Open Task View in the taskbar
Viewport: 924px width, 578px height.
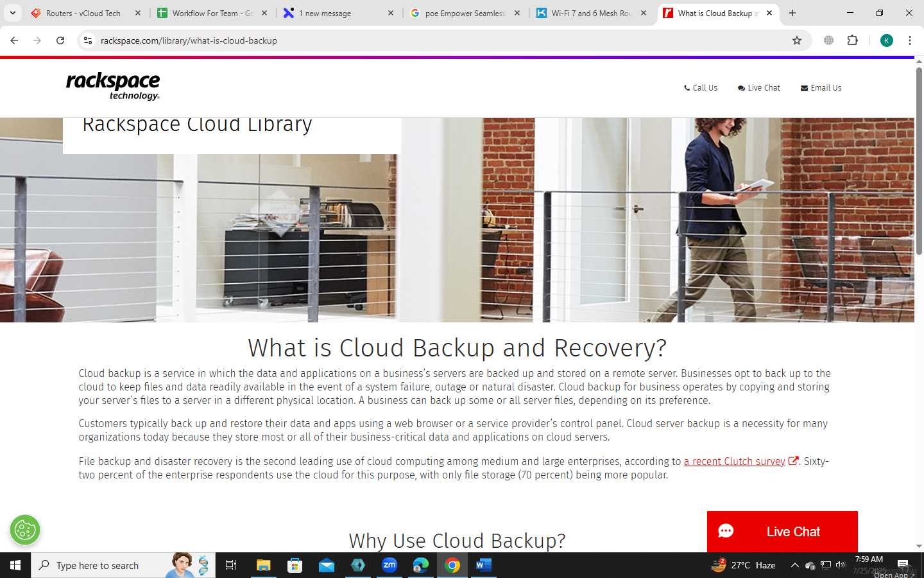tap(231, 565)
